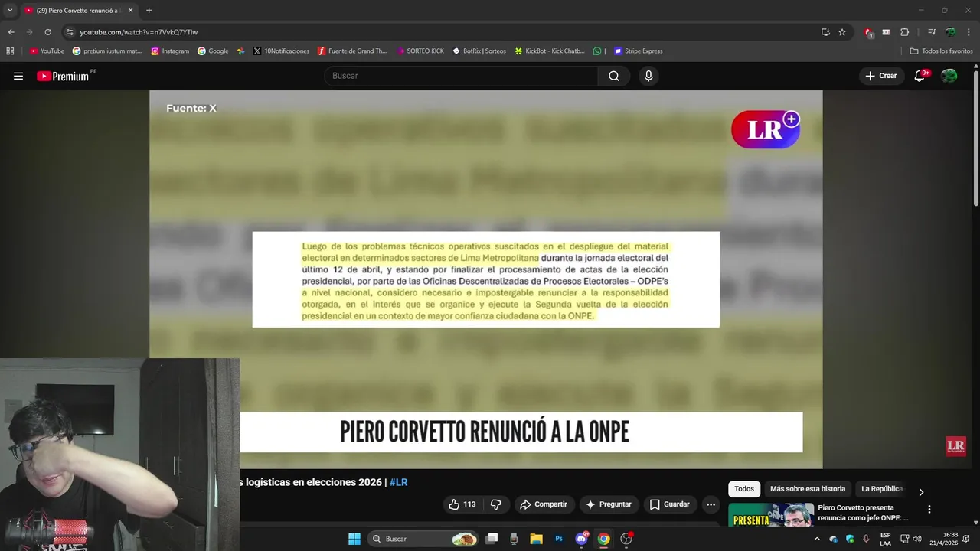Open ESP LAA language indicator
This screenshot has height=551, width=980.
(885, 539)
